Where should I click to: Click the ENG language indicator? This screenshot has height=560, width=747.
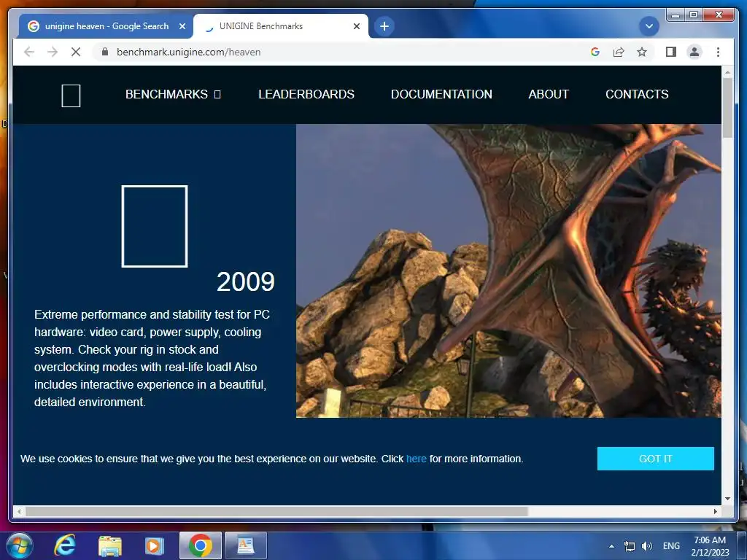(x=671, y=546)
